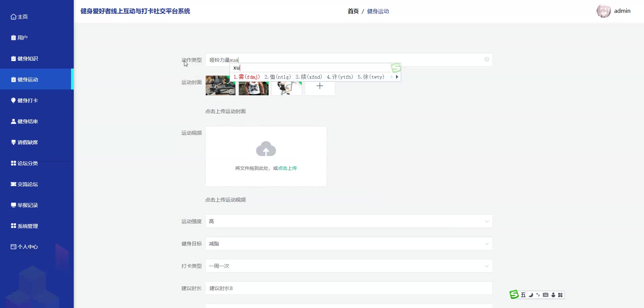Click the 运动视频 field label
This screenshot has width=644, height=308.
click(x=191, y=133)
